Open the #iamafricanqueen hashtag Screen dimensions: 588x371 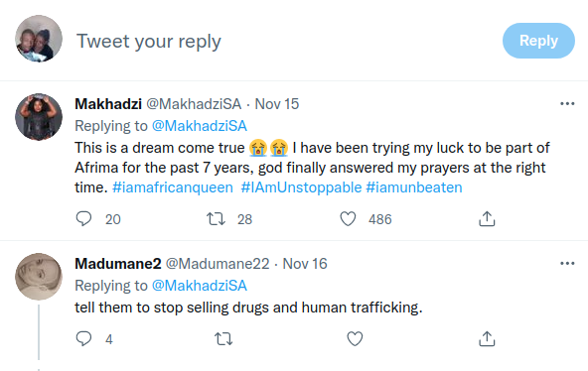173,187
